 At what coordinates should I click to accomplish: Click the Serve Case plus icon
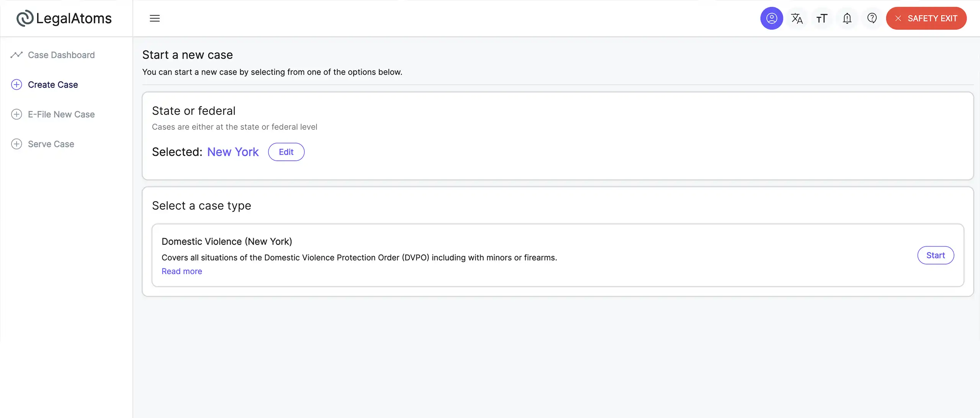click(x=16, y=144)
